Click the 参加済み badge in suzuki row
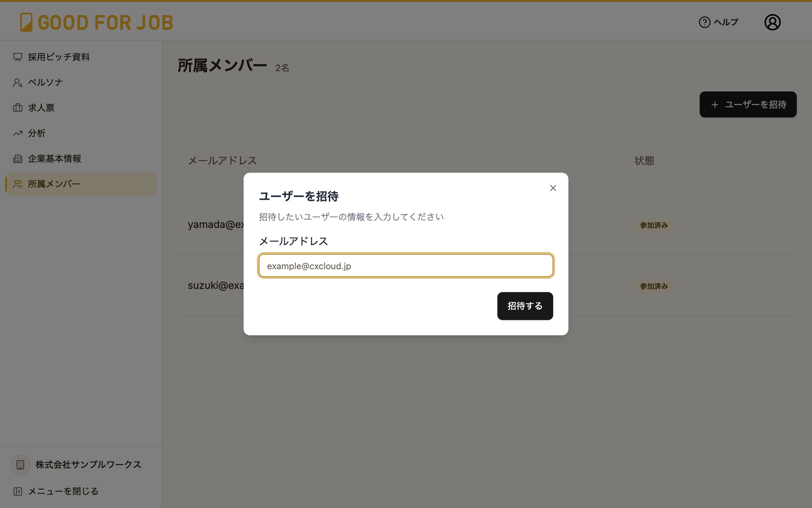Image resolution: width=812 pixels, height=508 pixels. [x=654, y=286]
